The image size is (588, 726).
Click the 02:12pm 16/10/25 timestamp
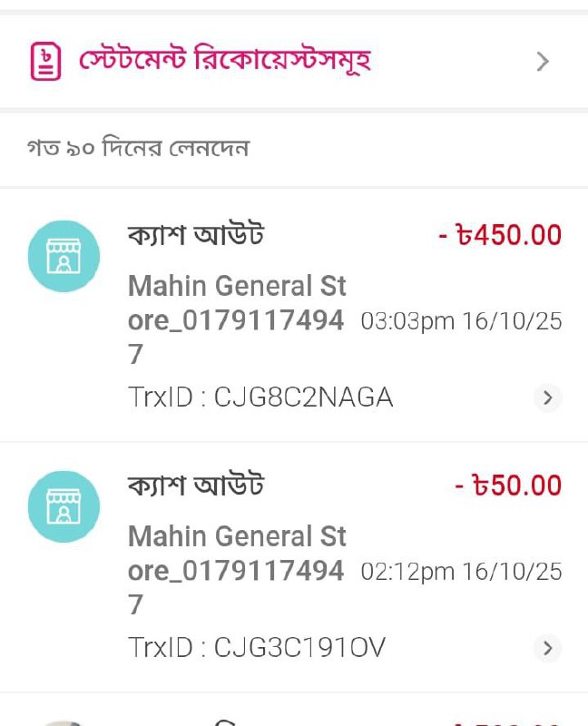(x=461, y=572)
